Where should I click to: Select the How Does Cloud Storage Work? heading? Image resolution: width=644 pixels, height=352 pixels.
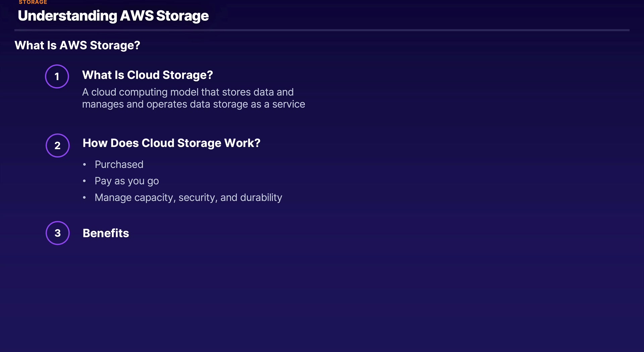click(171, 143)
